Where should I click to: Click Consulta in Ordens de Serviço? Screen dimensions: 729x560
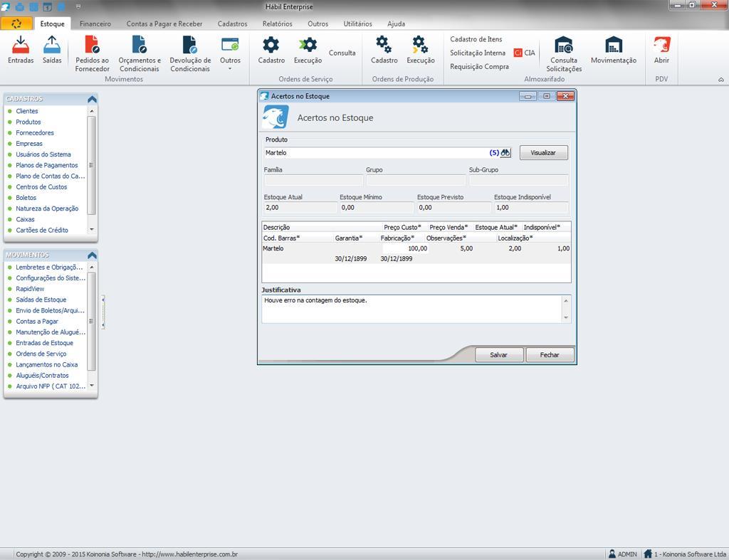[x=342, y=53]
